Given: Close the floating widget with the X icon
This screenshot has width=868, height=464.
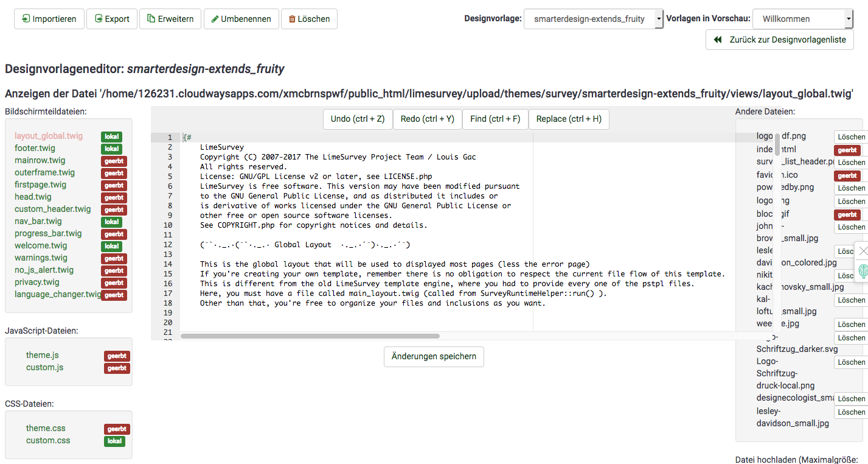Looking at the screenshot, I should [x=863, y=251].
